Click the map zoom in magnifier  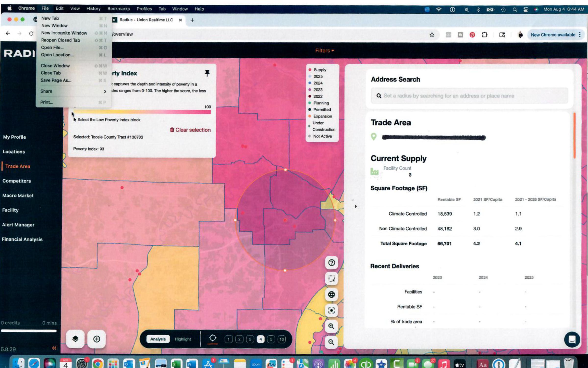point(331,326)
